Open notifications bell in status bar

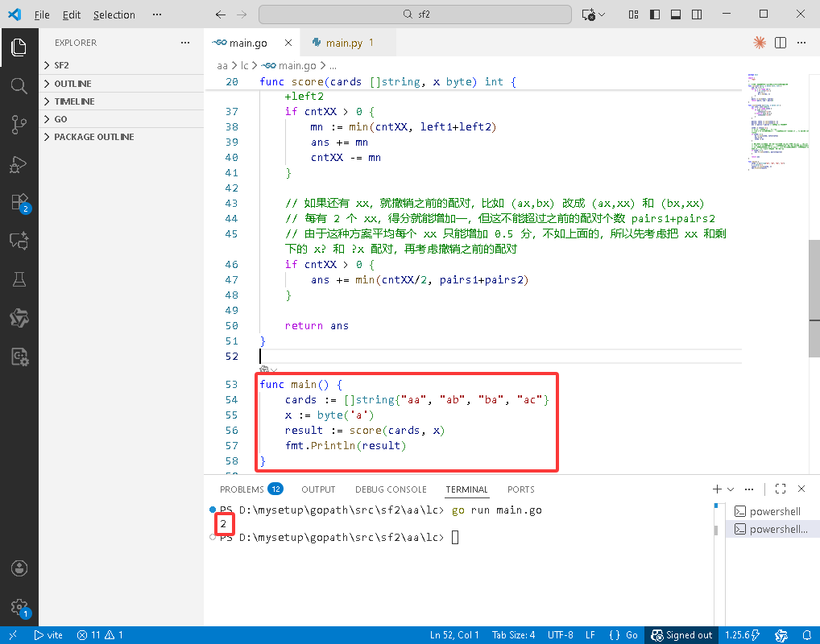pos(807,635)
